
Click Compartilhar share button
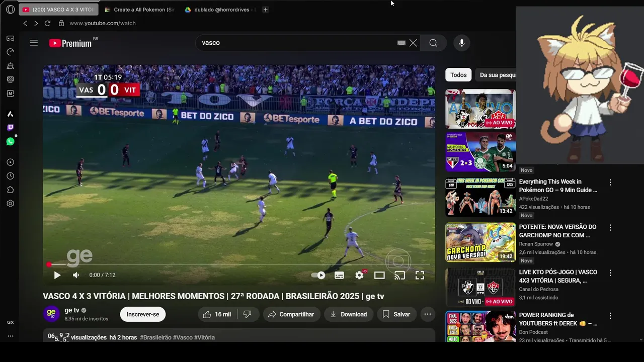pyautogui.click(x=291, y=314)
